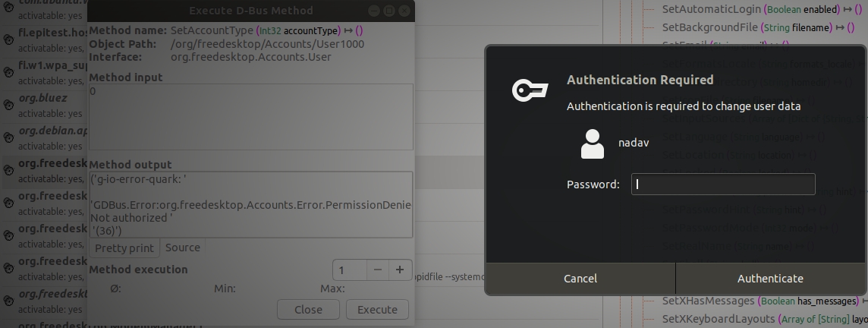Click the execution count number field
868x328 pixels.
point(350,270)
